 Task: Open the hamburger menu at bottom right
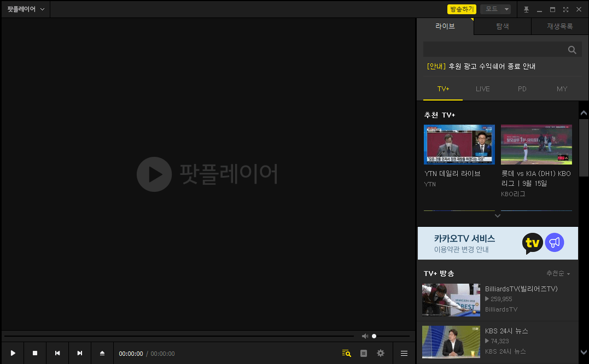pos(404,353)
